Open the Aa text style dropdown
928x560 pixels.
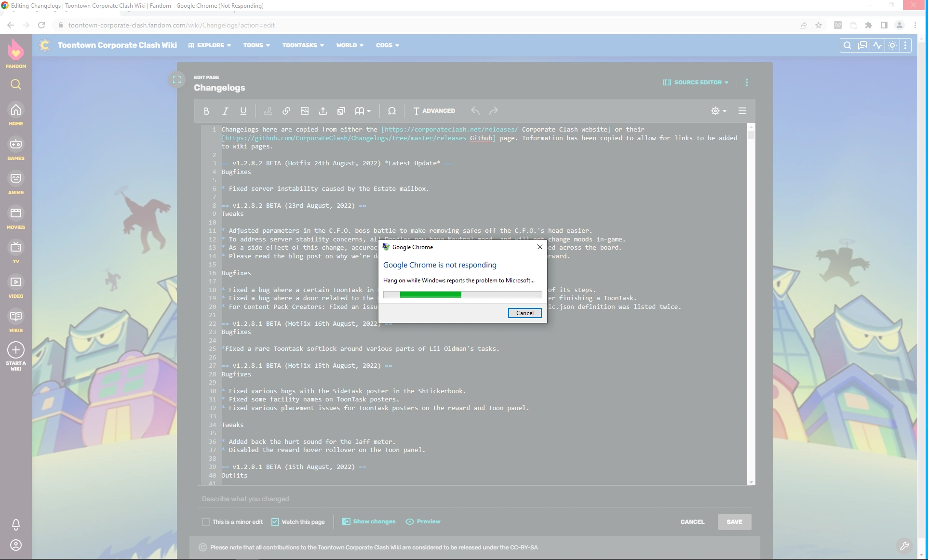click(x=363, y=111)
